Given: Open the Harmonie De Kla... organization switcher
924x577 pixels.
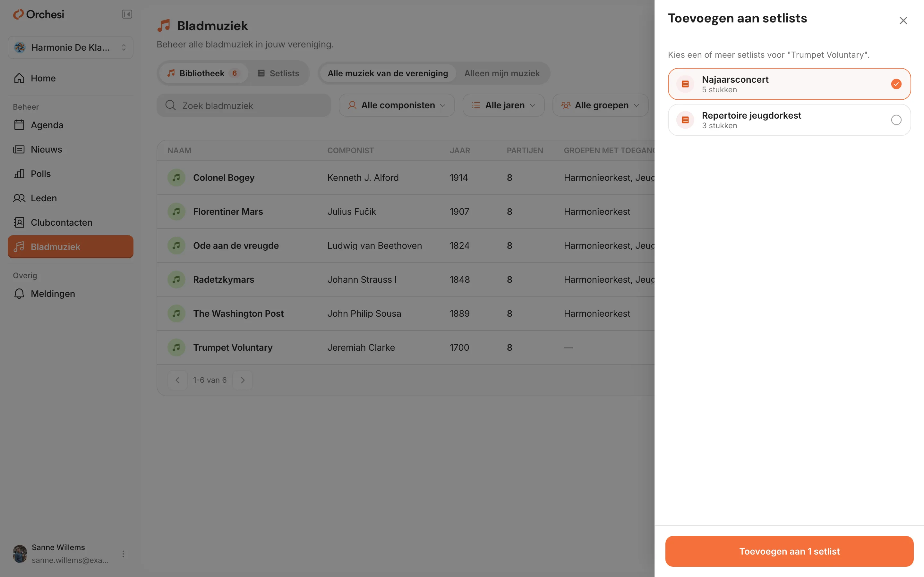Looking at the screenshot, I should tap(71, 47).
